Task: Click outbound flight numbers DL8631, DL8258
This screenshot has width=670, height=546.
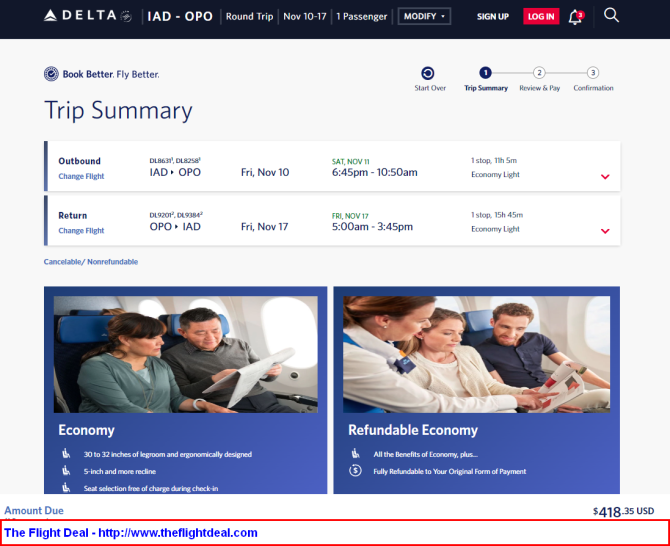Action: click(x=175, y=160)
